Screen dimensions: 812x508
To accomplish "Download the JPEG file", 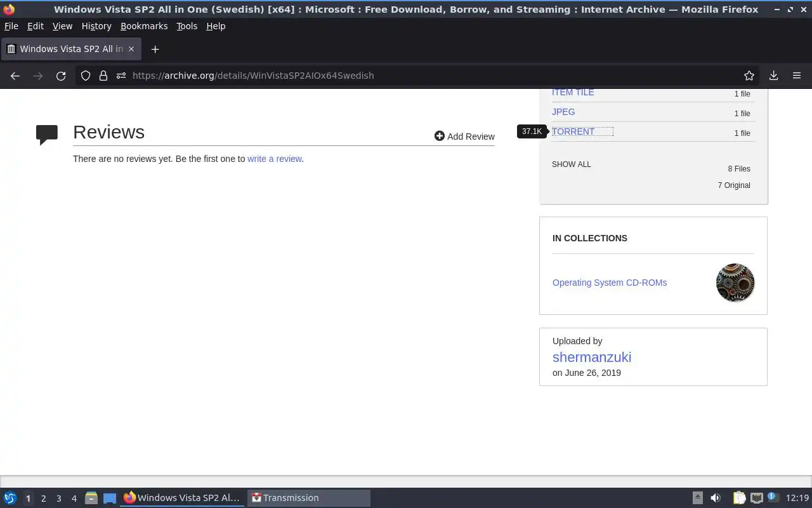I will coord(563,112).
